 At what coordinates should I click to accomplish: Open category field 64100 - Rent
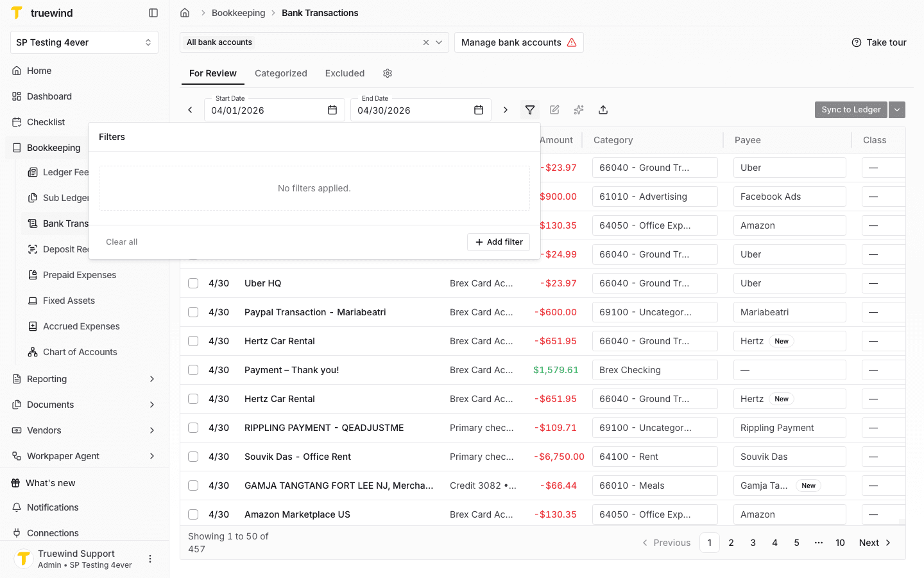(655, 457)
